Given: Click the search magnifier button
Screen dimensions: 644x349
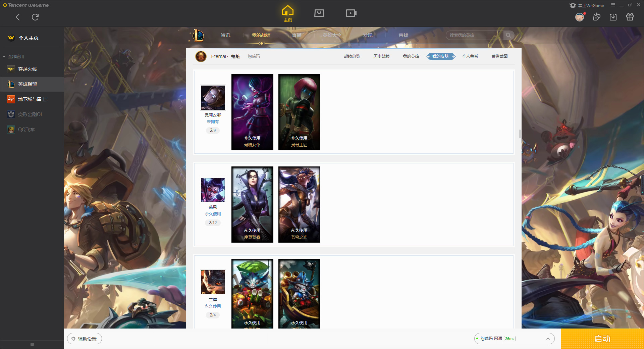Looking at the screenshot, I should (508, 35).
